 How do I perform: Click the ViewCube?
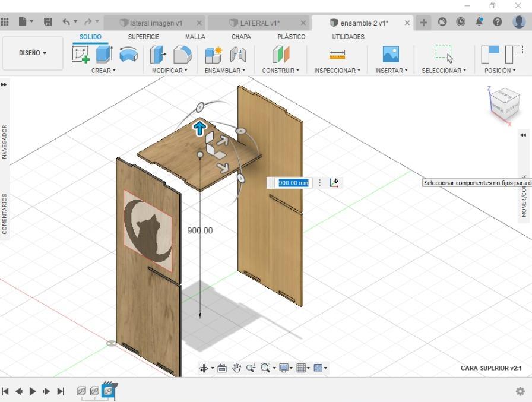coord(505,104)
